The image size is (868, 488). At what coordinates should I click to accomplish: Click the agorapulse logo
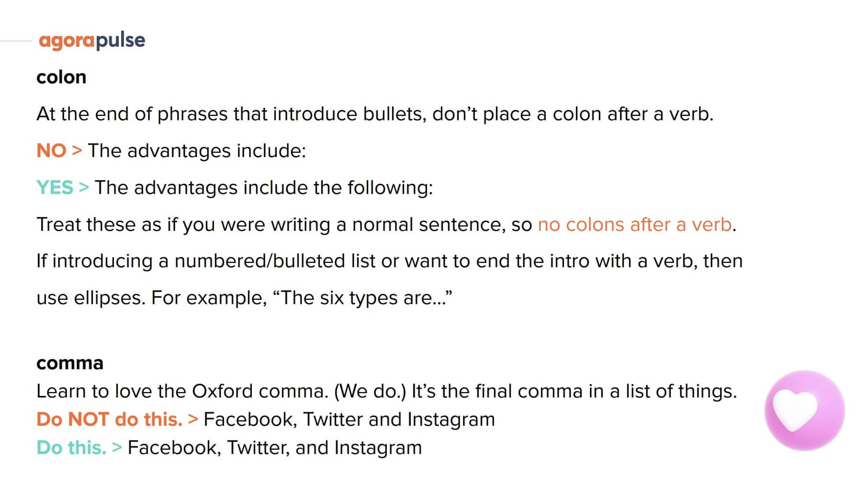click(x=92, y=41)
